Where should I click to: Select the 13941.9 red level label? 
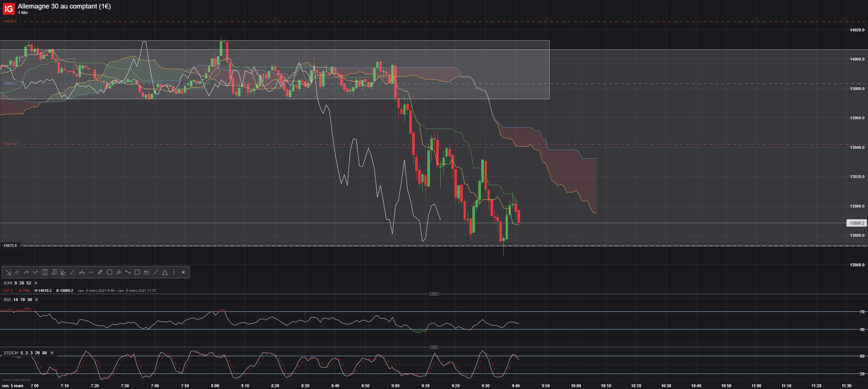tap(10, 144)
